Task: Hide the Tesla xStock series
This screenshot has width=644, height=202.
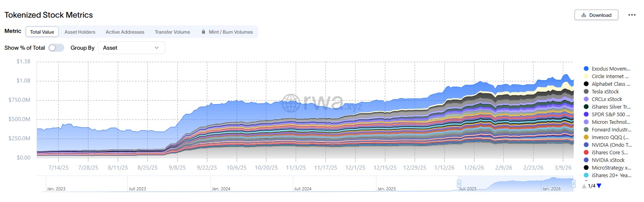Action: point(605,91)
